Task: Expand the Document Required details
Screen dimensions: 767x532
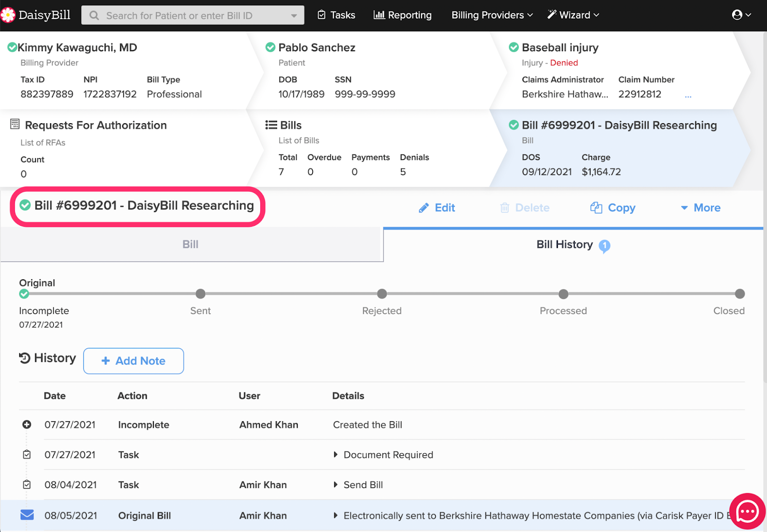Action: click(x=336, y=454)
